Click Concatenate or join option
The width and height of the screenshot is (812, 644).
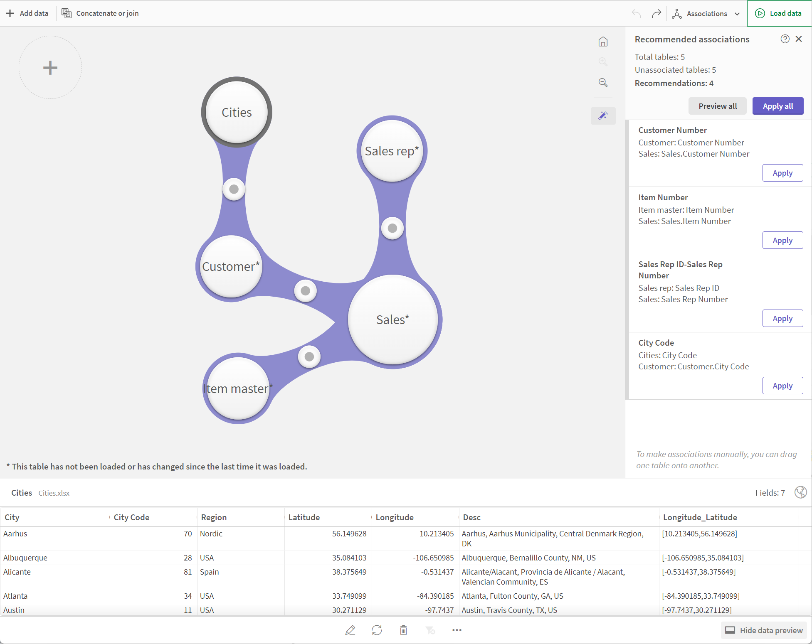tap(100, 13)
